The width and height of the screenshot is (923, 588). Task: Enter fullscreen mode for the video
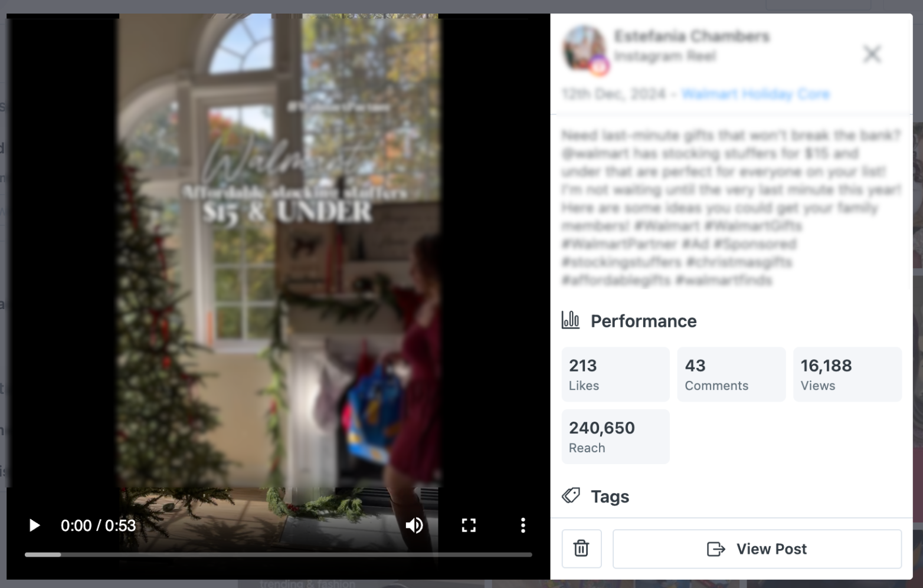(469, 525)
